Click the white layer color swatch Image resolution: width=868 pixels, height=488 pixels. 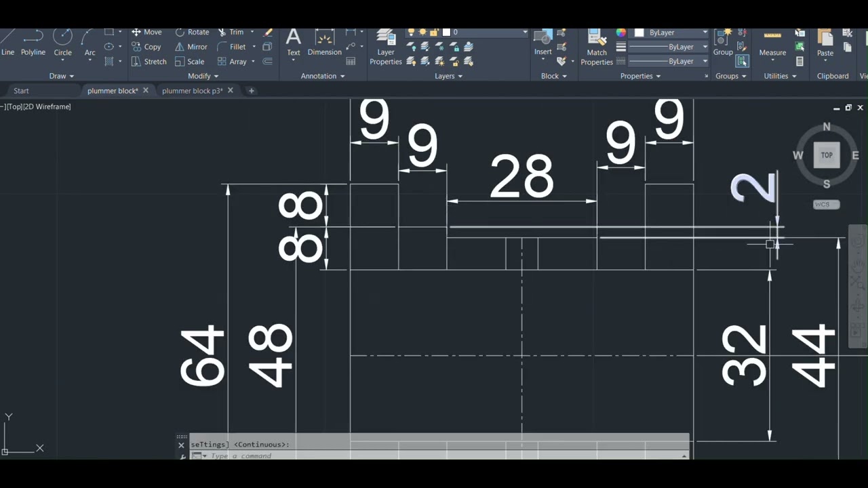click(x=446, y=32)
